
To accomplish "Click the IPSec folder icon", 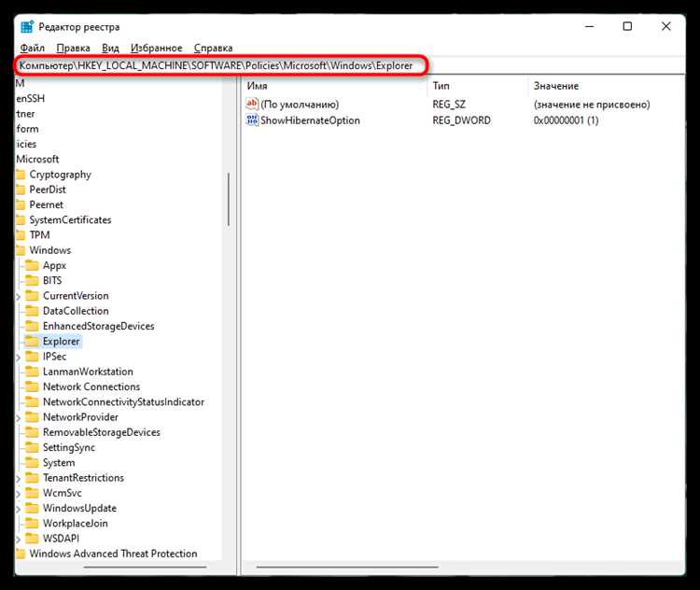I will 32,357.
